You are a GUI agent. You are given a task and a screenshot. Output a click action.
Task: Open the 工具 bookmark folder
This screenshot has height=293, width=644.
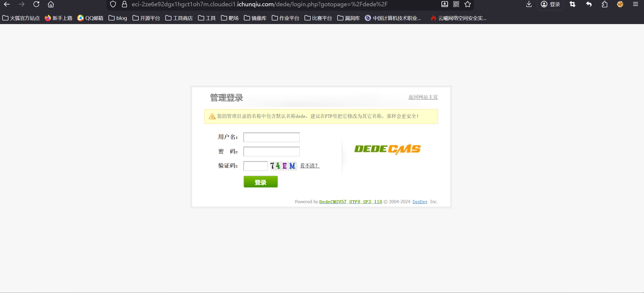tap(207, 18)
